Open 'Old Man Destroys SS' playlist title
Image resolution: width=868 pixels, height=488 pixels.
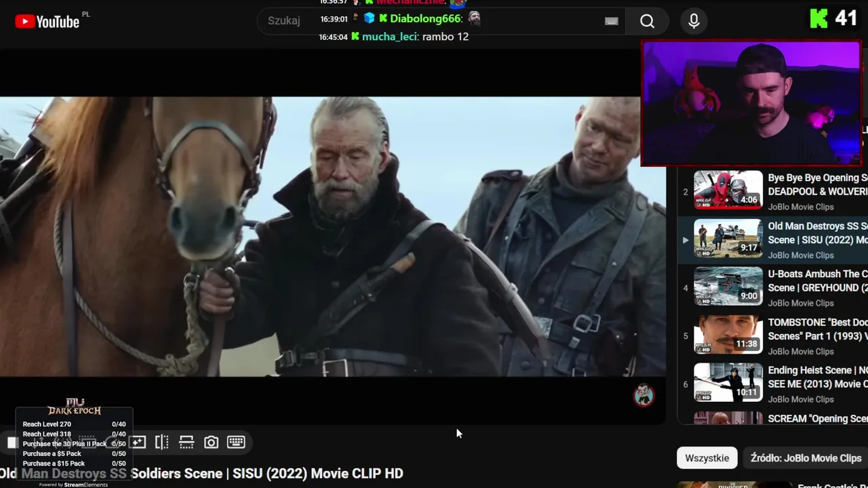[818, 232]
